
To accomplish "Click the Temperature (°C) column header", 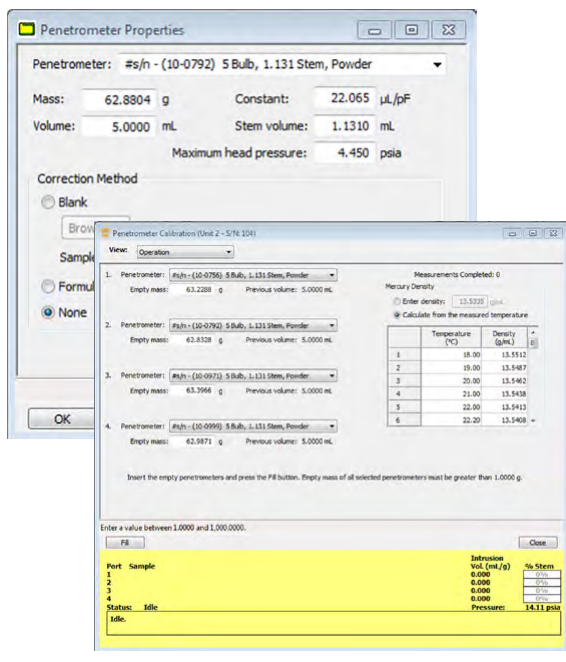I will point(451,337).
